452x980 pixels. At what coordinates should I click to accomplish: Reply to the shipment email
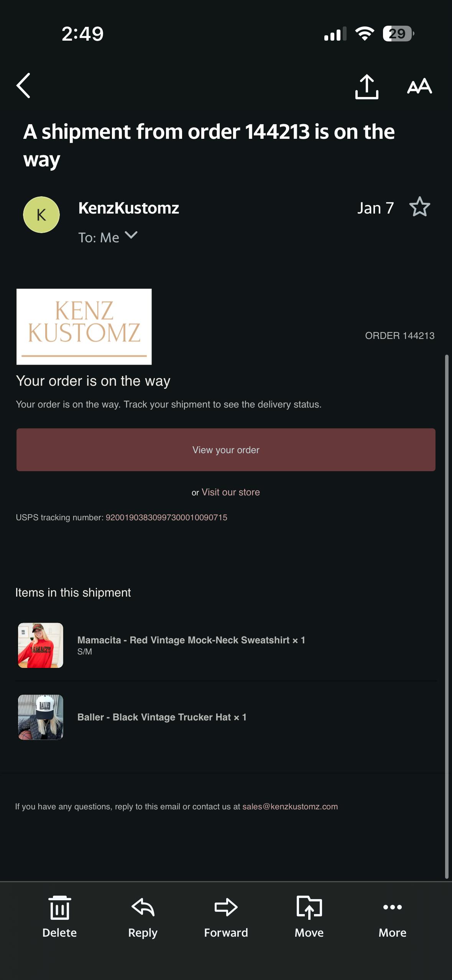(x=143, y=917)
